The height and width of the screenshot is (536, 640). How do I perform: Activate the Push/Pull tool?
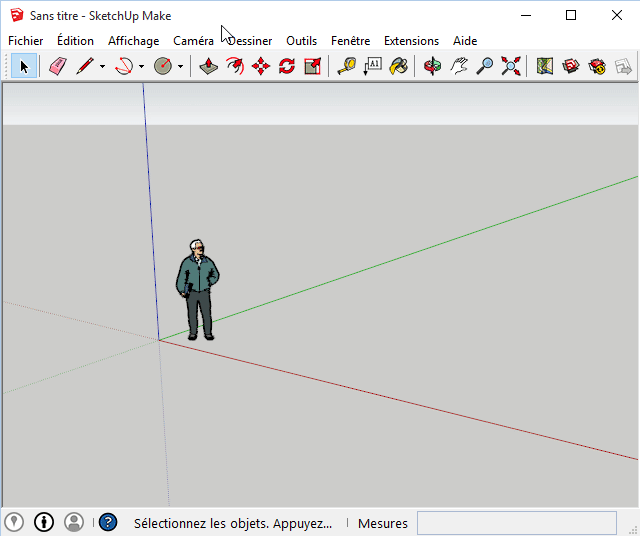pos(209,66)
